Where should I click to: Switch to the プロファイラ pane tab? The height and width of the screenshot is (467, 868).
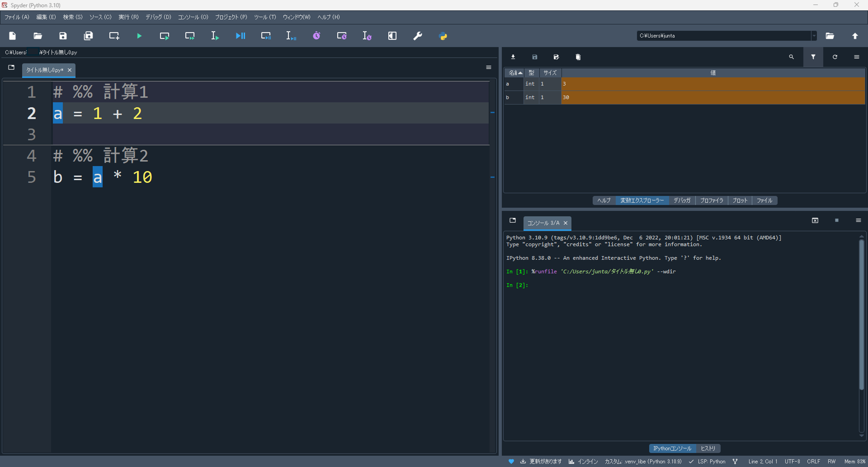[x=711, y=200]
